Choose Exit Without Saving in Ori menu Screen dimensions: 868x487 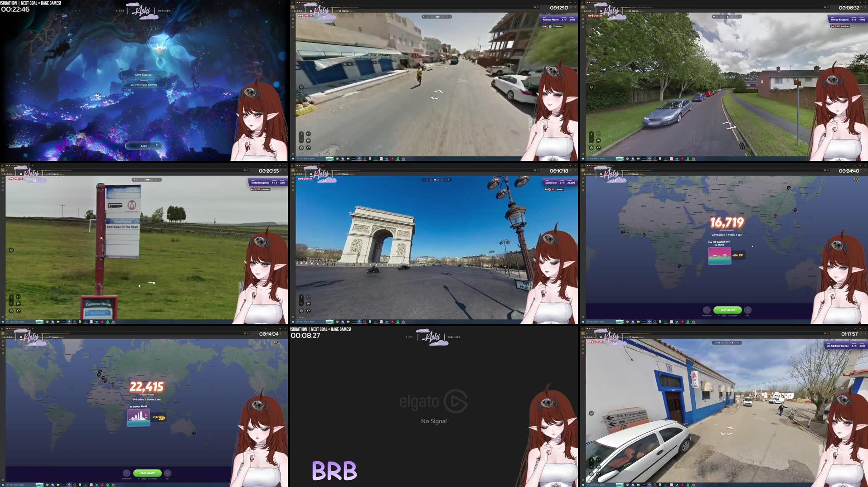click(144, 85)
